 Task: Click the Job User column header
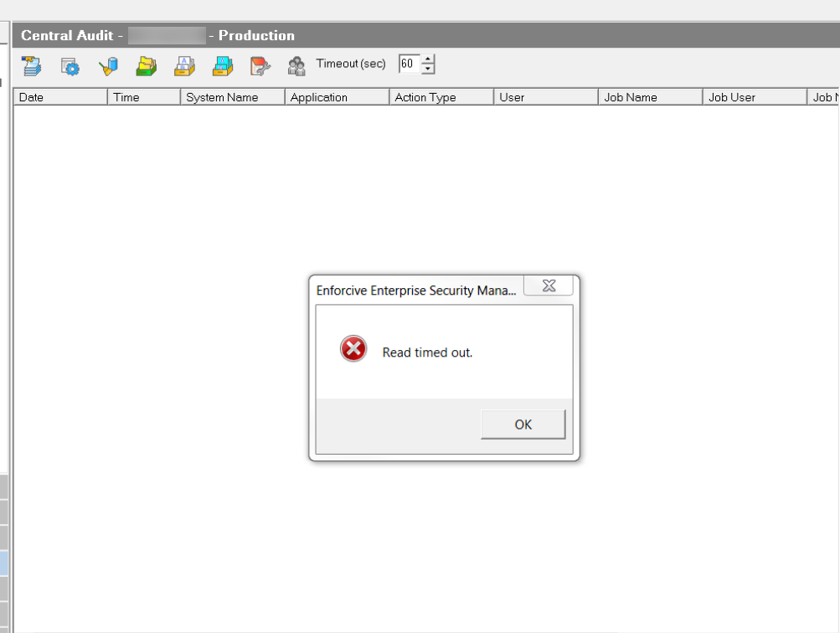pos(755,97)
